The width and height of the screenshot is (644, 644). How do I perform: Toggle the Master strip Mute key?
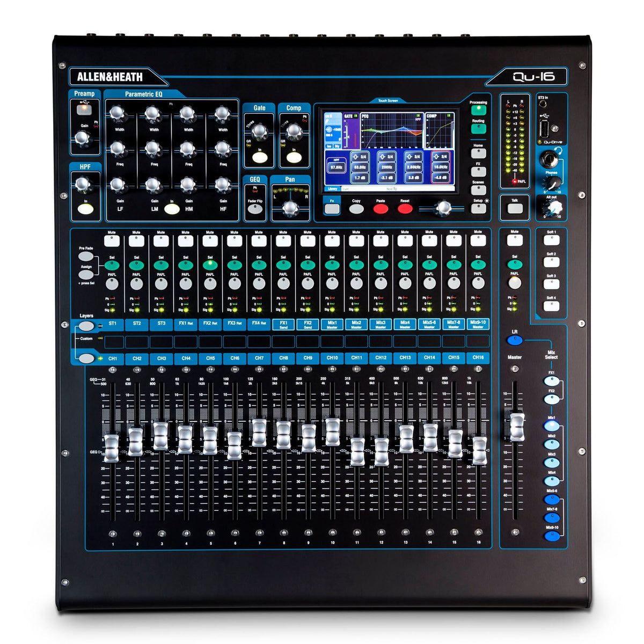click(x=515, y=241)
